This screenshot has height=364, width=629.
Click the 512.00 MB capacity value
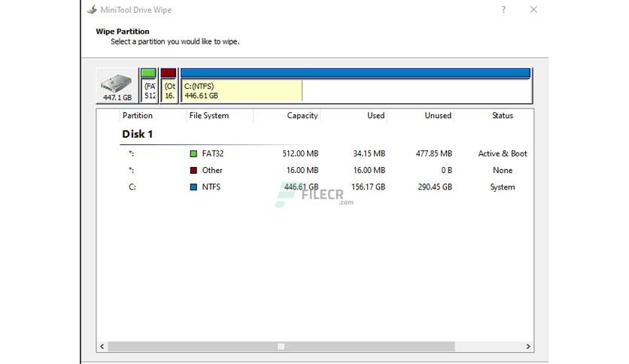tap(300, 153)
